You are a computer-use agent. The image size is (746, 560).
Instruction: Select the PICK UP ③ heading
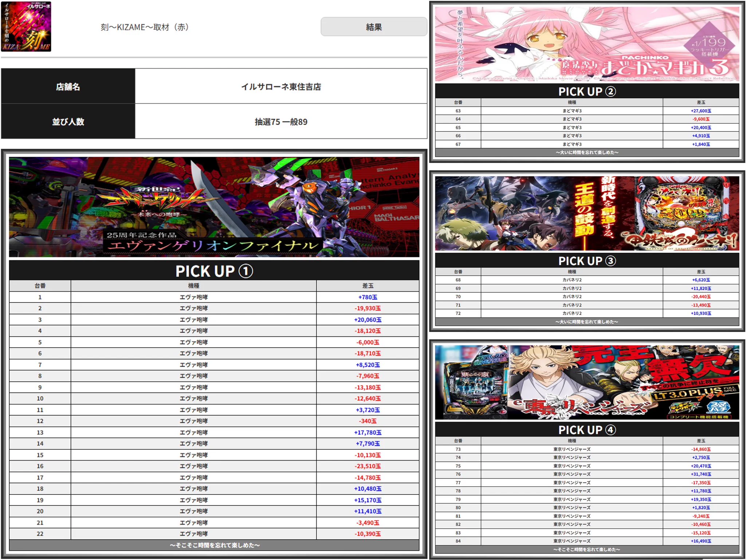coord(587,260)
